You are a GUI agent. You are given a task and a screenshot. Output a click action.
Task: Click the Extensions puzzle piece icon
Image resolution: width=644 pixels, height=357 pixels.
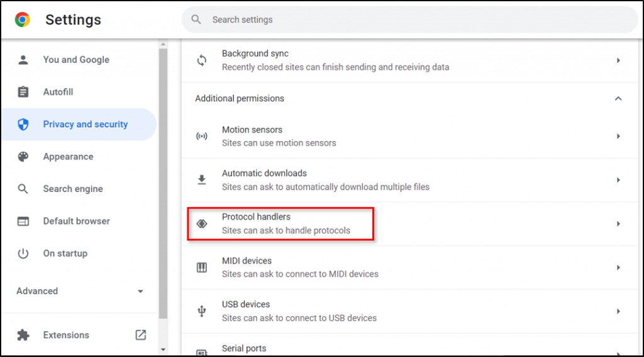coord(23,335)
